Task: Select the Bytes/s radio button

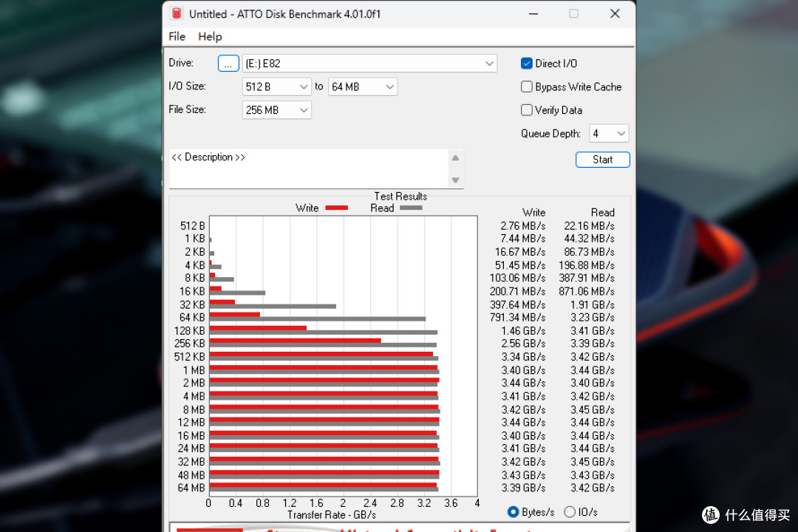Action: click(x=513, y=512)
